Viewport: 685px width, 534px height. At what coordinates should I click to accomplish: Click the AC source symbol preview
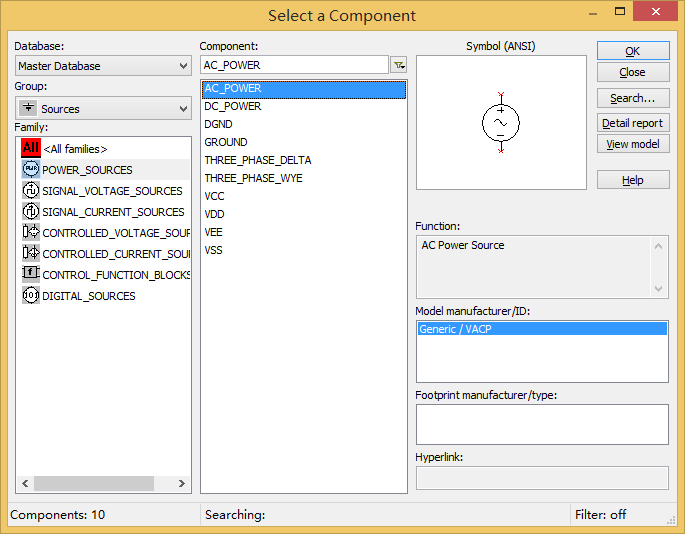(x=501, y=123)
